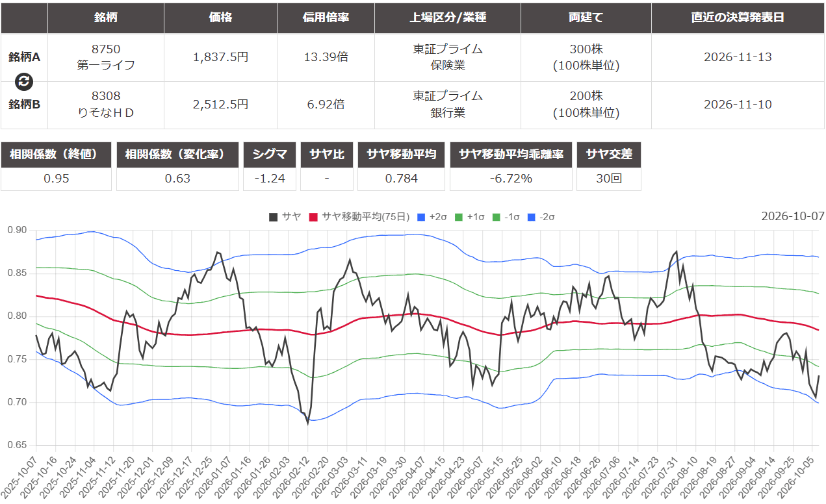
Task: Click the 200株 hedge quantity cell
Action: [586, 105]
